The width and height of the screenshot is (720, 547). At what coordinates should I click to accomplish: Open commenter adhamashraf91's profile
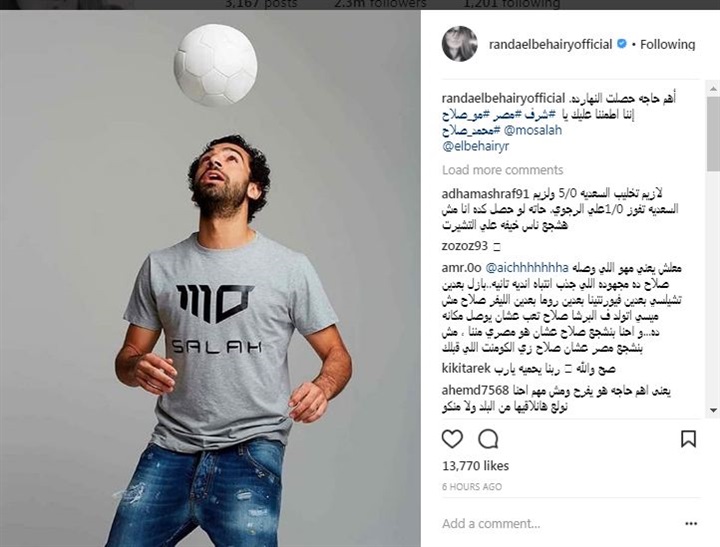point(485,193)
